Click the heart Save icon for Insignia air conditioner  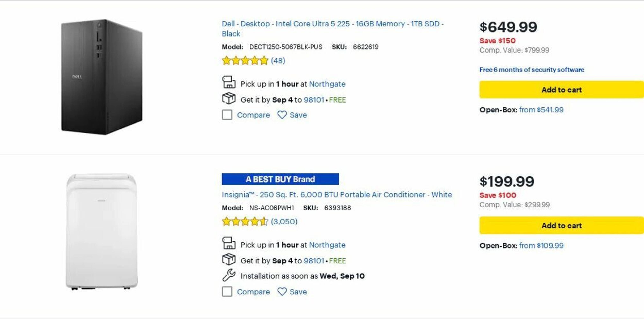[282, 292]
